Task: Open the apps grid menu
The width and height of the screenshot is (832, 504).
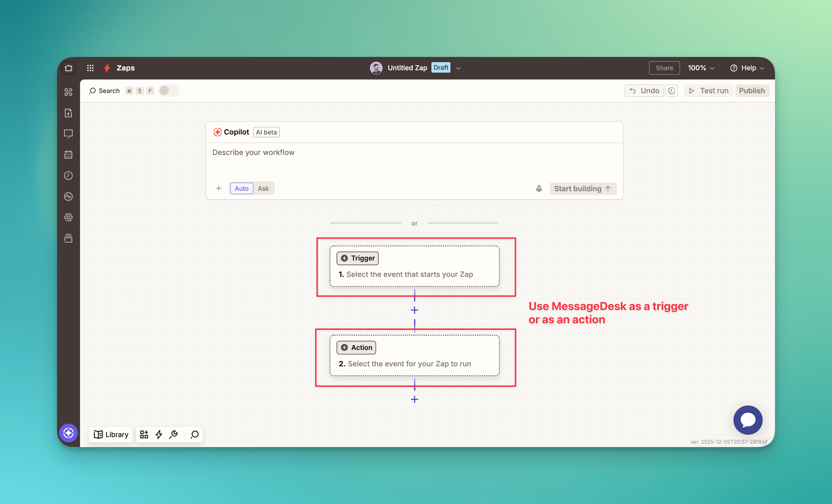Action: click(90, 68)
